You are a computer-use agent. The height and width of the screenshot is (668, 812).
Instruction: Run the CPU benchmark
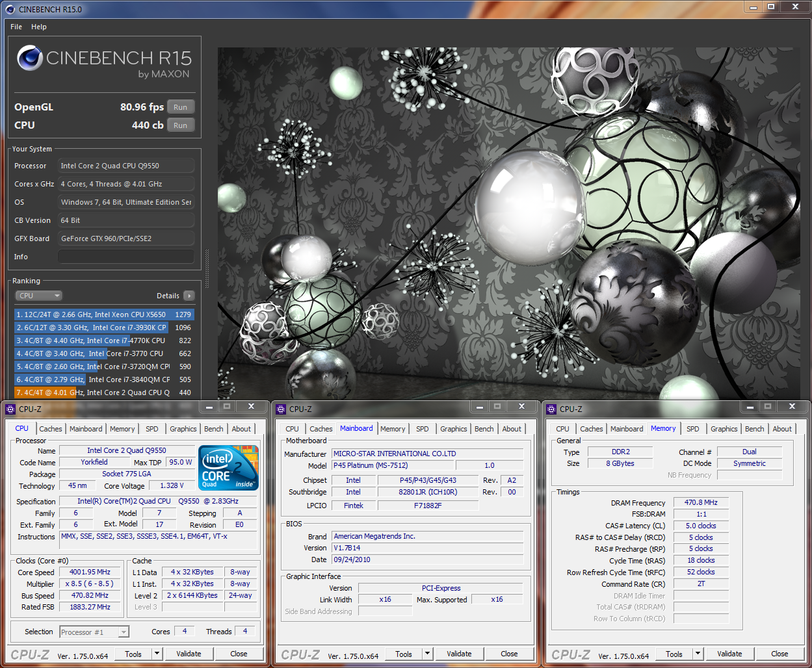tap(181, 125)
